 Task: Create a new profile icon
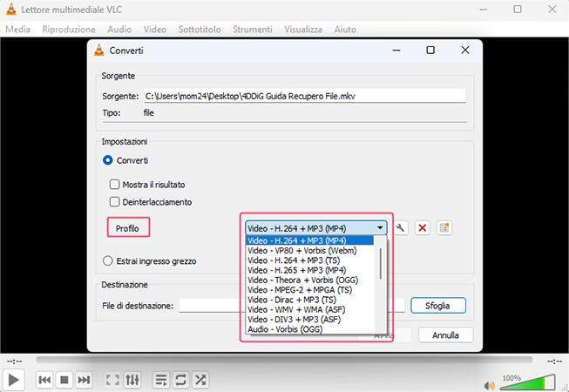(x=444, y=228)
